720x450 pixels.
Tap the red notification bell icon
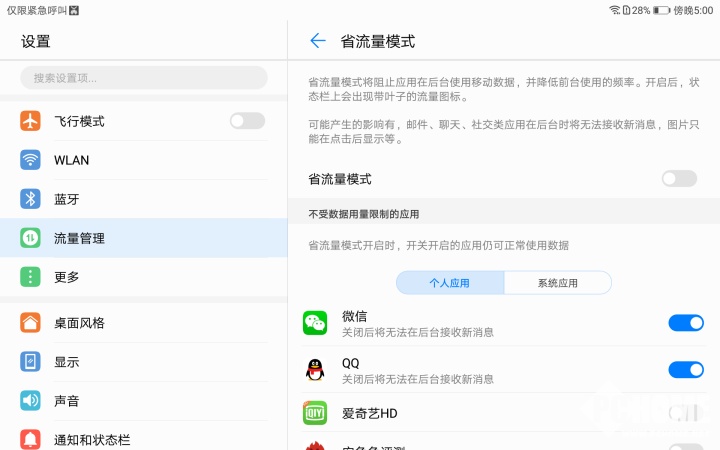30,439
